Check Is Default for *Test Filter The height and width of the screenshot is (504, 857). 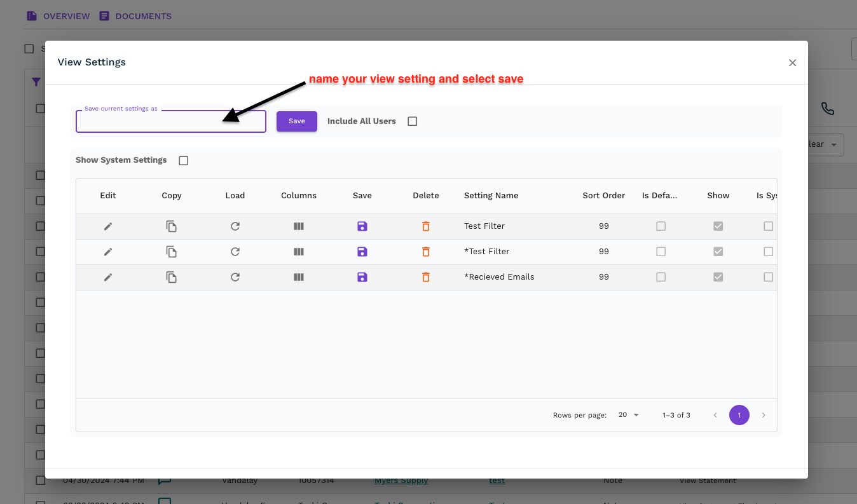[x=661, y=252]
